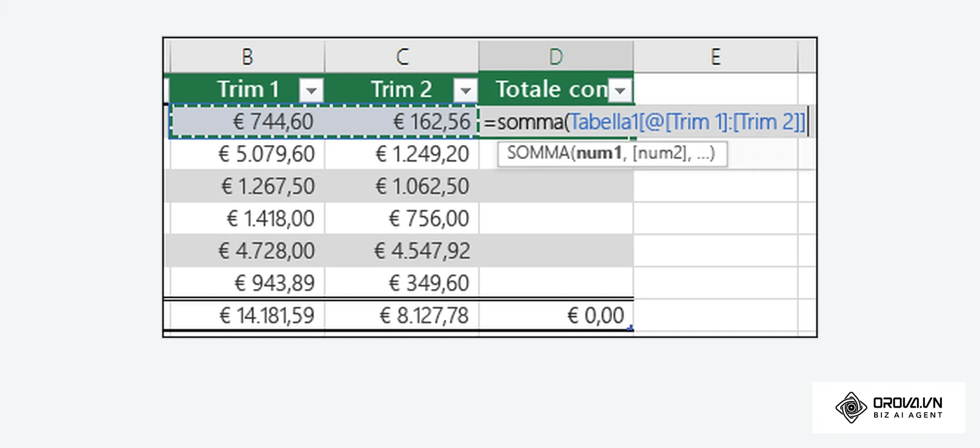Click the table resize handle below € 0,00

[630, 329]
